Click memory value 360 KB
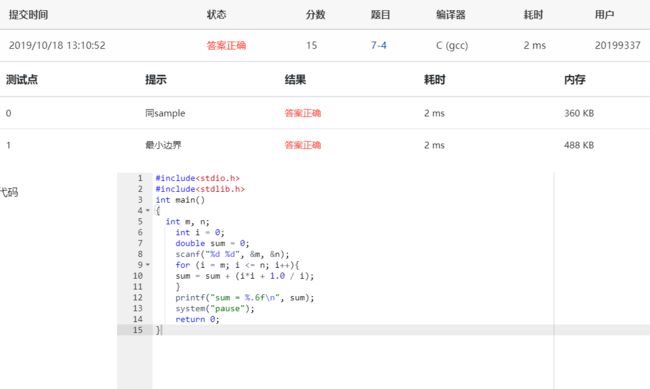Screen dimensions: 650x389 [x=579, y=113]
